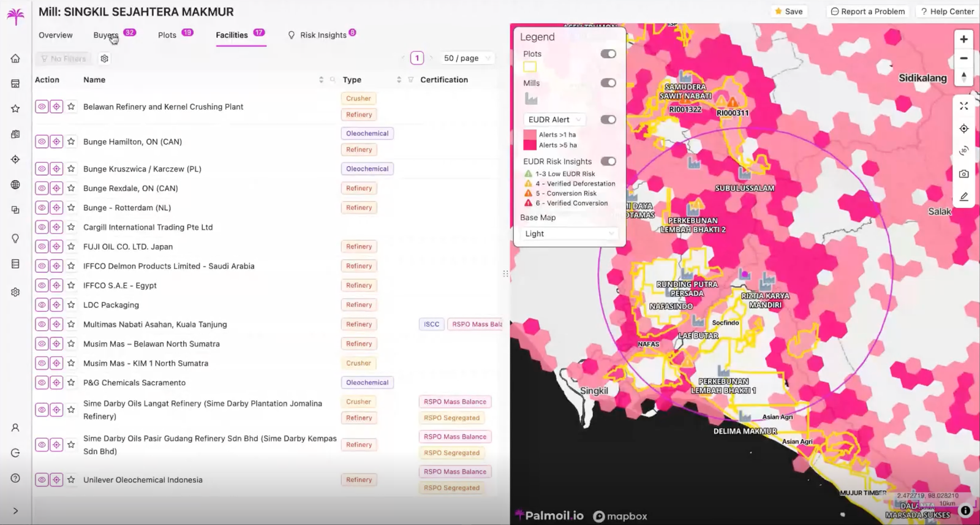Toggle EUDR Risk Insights layer switch
Screen dimensions: 980x525
[608, 161]
